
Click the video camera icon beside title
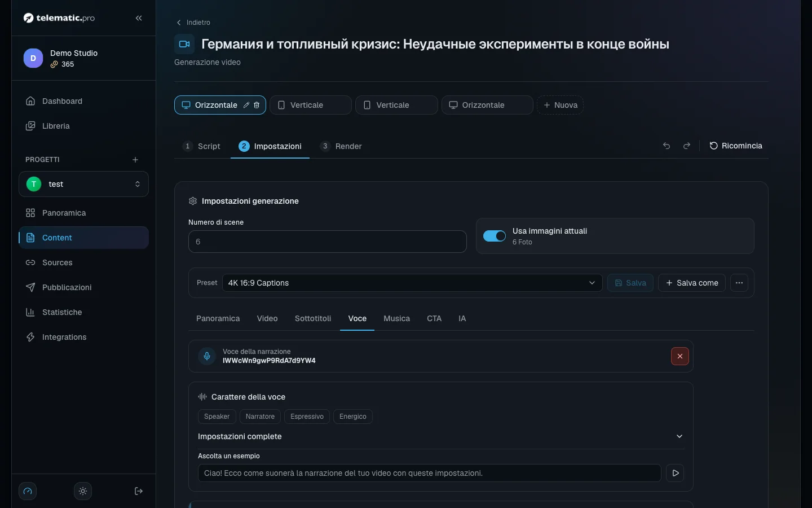coord(184,44)
